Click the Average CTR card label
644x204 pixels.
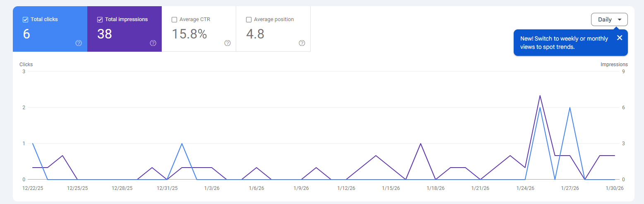click(x=195, y=19)
